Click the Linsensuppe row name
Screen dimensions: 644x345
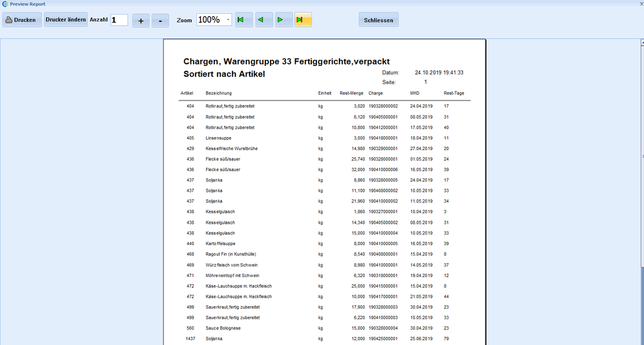point(218,138)
